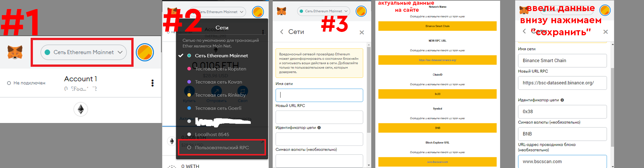
Task: Click the scroll-up arrow in step #3 form
Action: coord(369,45)
